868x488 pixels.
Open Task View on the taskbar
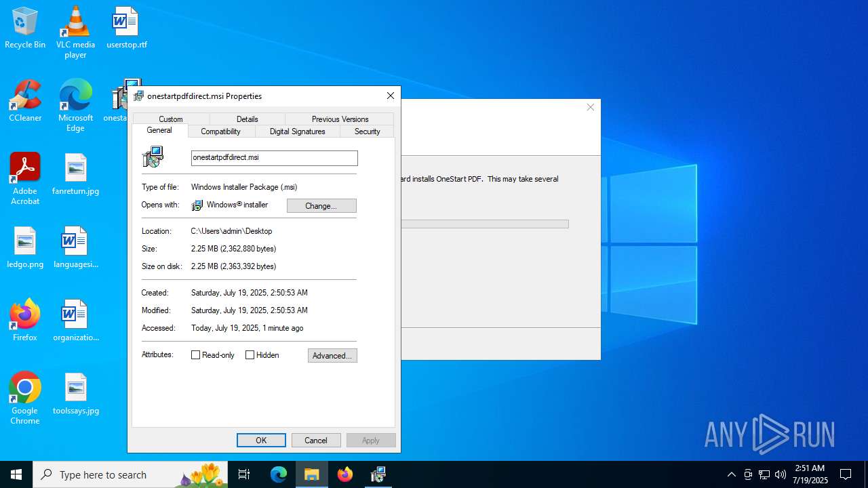244,474
